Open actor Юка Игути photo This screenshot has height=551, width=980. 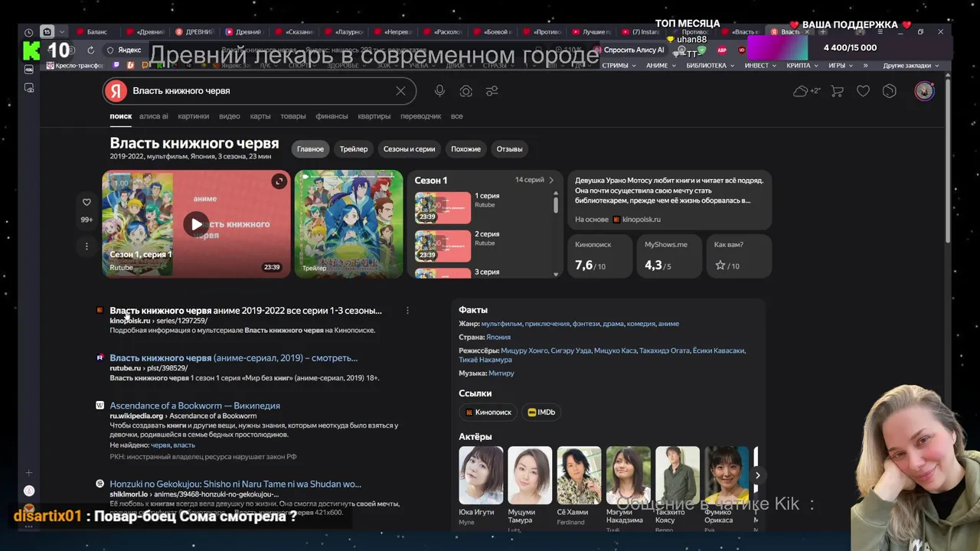point(481,475)
